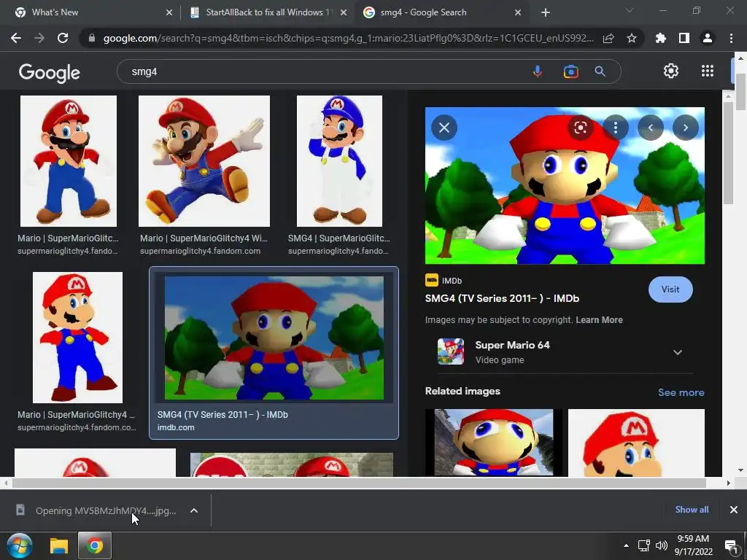Close the smg4 Google Search tab
Viewport: 747px width, 560px height.
[x=518, y=13]
